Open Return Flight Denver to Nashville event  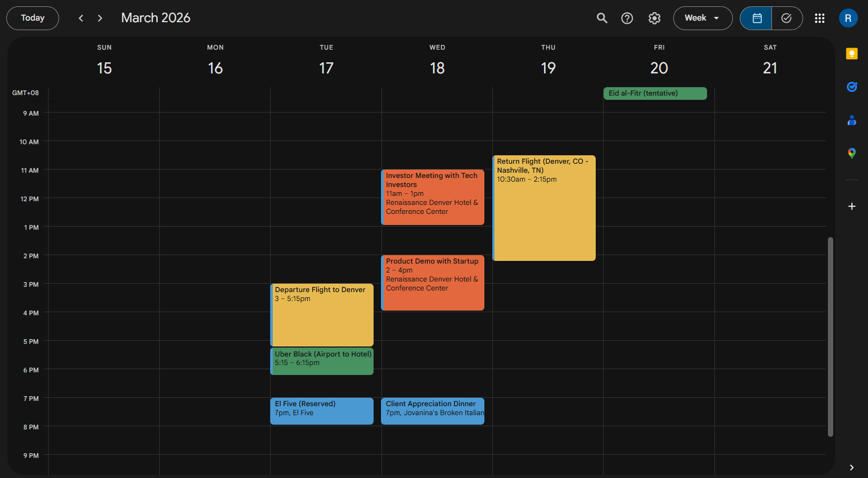[544, 208]
